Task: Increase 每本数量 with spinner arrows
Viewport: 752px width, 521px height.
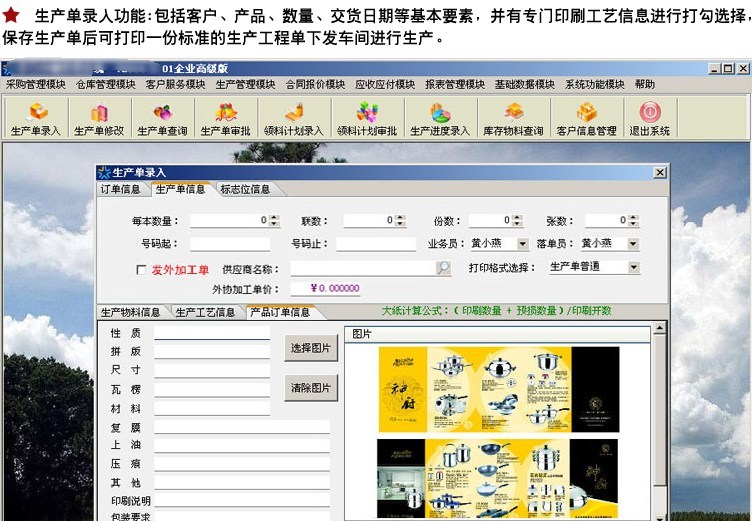Action: coord(274,218)
